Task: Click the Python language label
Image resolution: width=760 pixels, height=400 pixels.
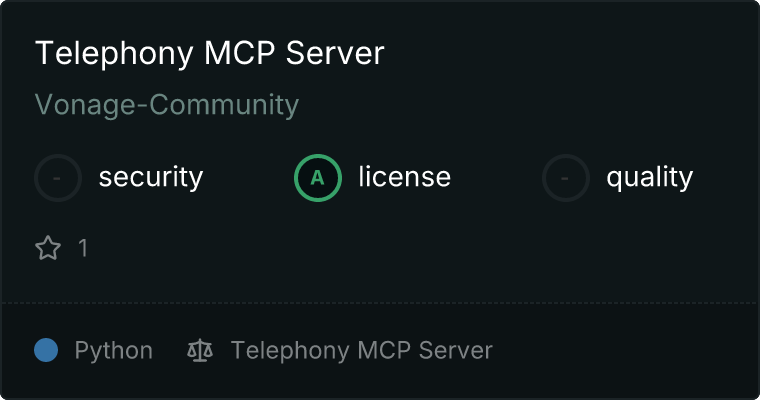Action: pyautogui.click(x=113, y=351)
